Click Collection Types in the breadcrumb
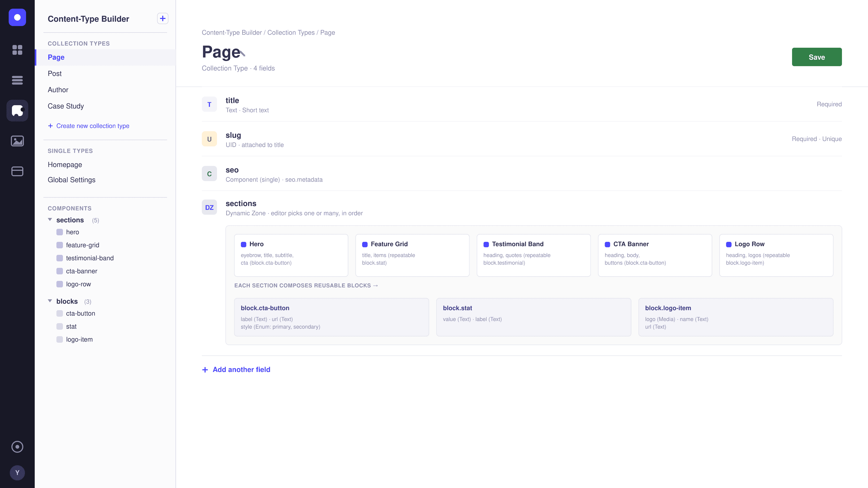This screenshot has height=488, width=868. coord(291,32)
